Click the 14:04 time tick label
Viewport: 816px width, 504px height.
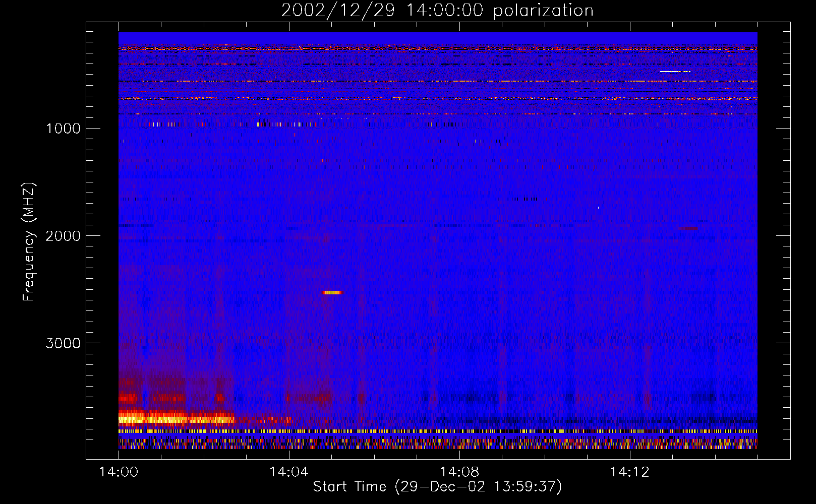pyautogui.click(x=289, y=472)
